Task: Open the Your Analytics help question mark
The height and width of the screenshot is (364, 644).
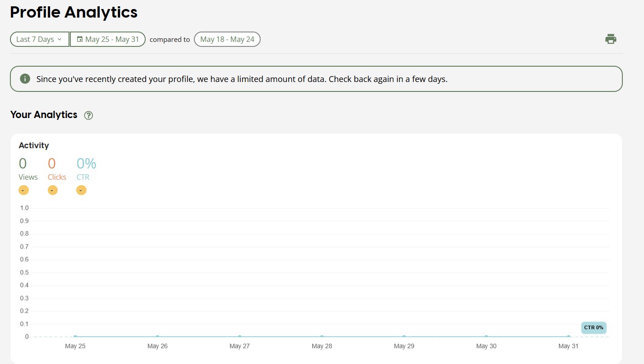Action: [88, 115]
